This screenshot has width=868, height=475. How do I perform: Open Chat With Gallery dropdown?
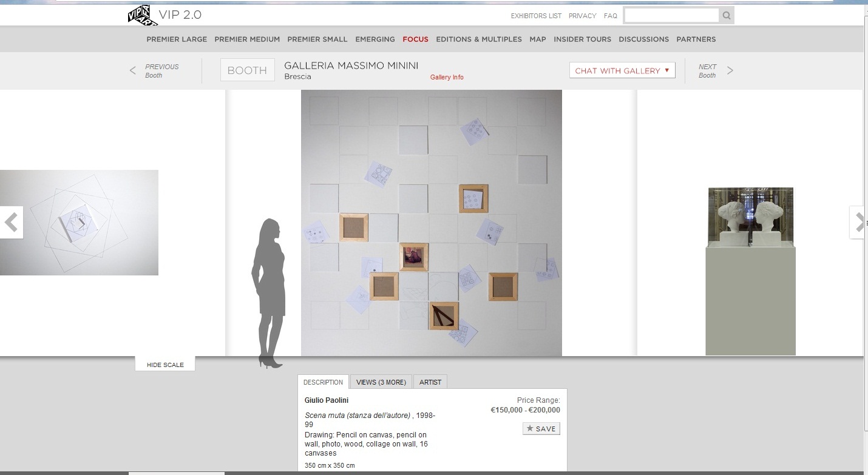point(622,70)
